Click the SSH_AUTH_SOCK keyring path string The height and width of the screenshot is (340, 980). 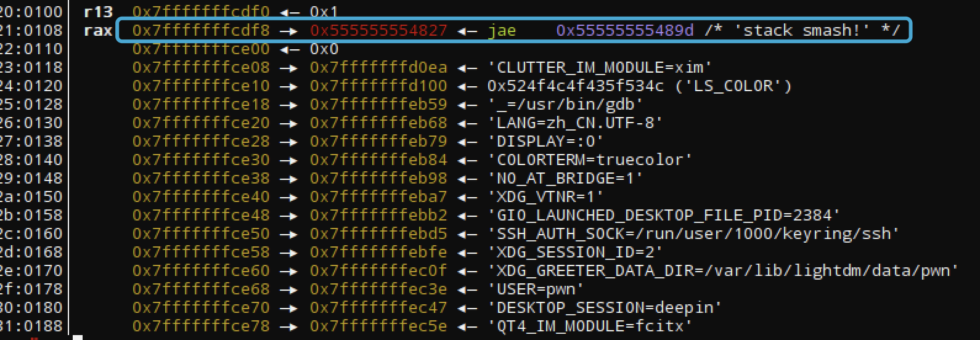tap(694, 233)
